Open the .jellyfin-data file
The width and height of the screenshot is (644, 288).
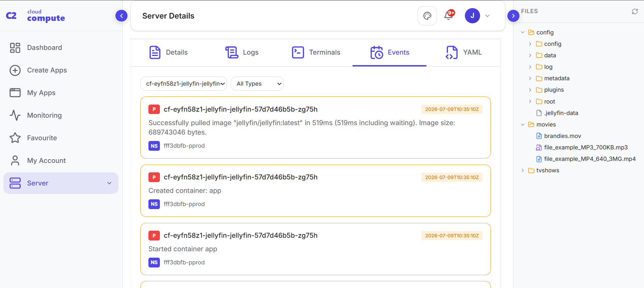557,113
